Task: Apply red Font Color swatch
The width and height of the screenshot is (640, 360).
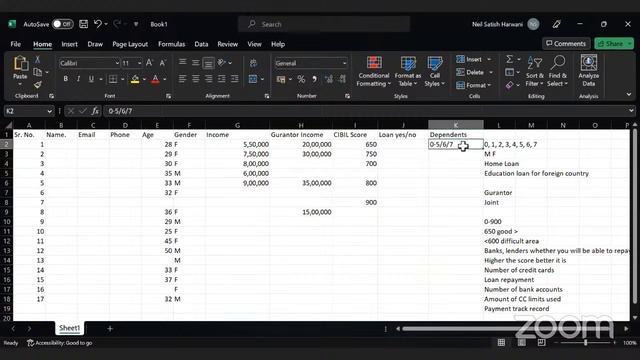Action: point(155,79)
